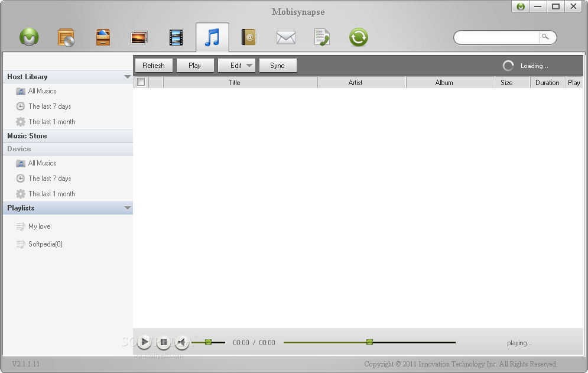Click the copyright notice text
This screenshot has height=373, width=588.
pyautogui.click(x=461, y=364)
